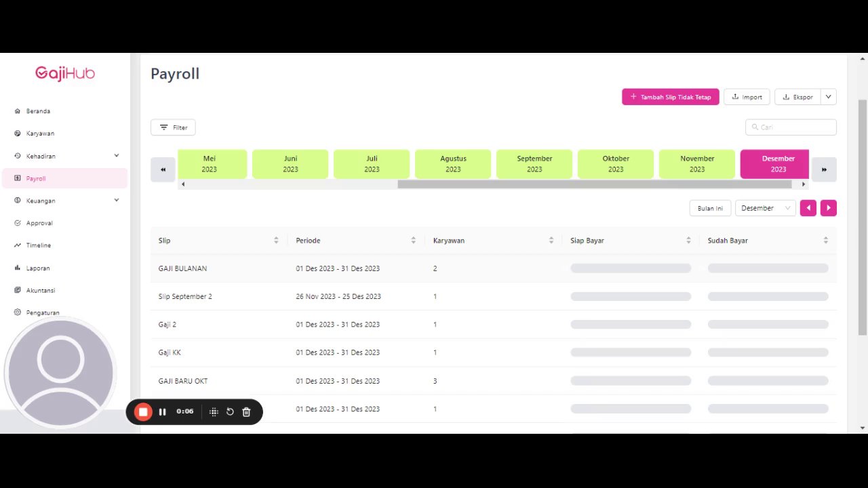Click the Cari search field
Viewport: 868px width, 488px height.
(791, 127)
